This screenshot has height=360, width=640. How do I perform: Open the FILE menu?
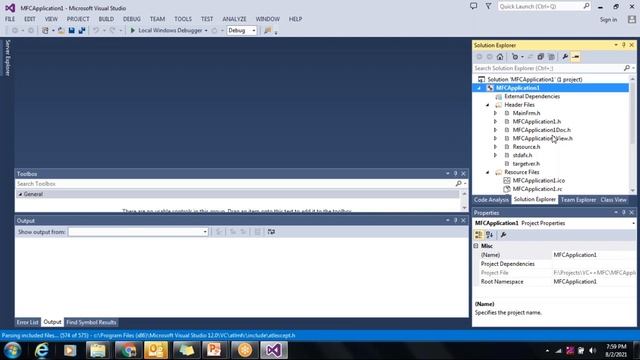click(10, 19)
